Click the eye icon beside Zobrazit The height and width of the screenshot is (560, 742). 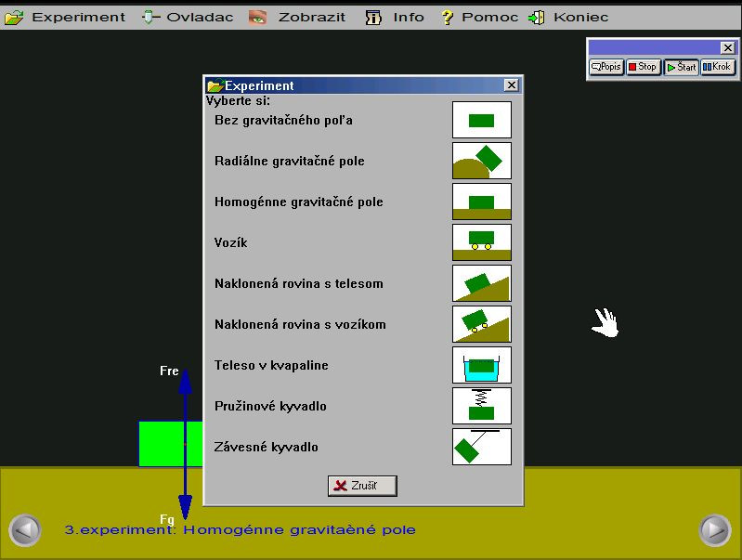coord(258,18)
